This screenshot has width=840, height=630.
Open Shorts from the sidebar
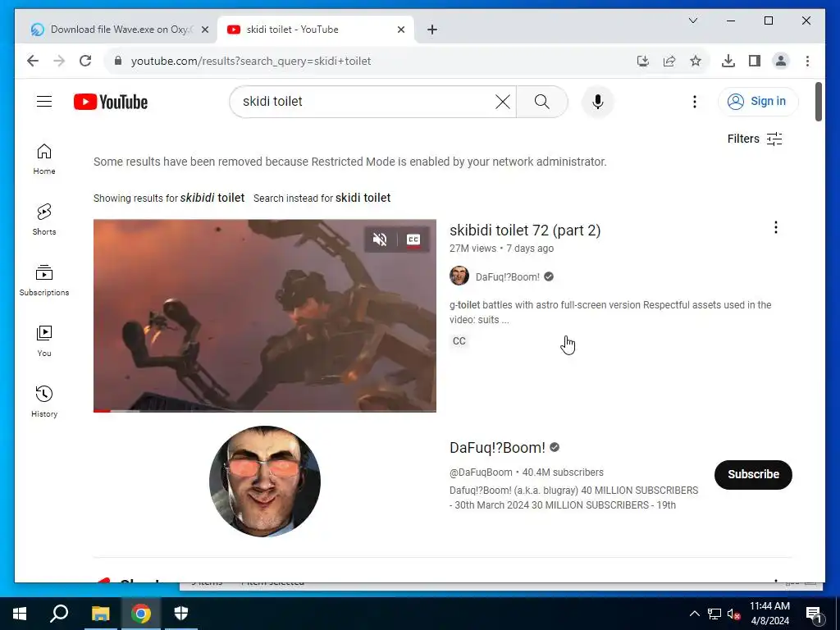click(x=44, y=220)
